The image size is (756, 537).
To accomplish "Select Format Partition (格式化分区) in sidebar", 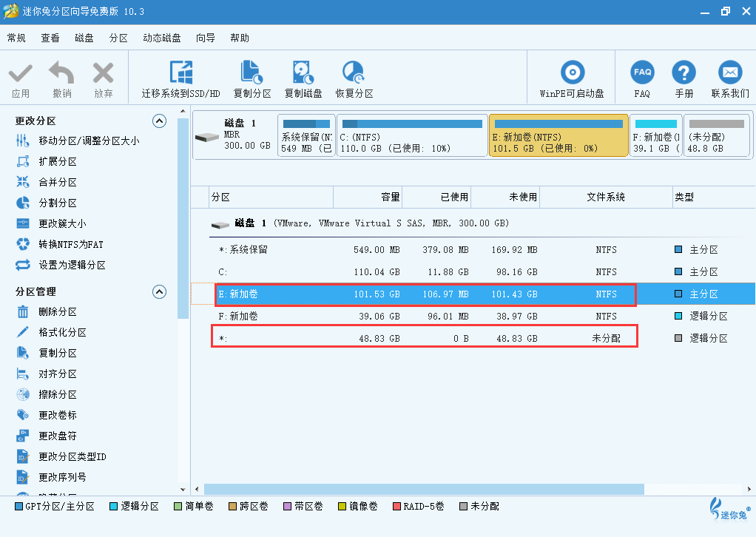I will pyautogui.click(x=51, y=333).
